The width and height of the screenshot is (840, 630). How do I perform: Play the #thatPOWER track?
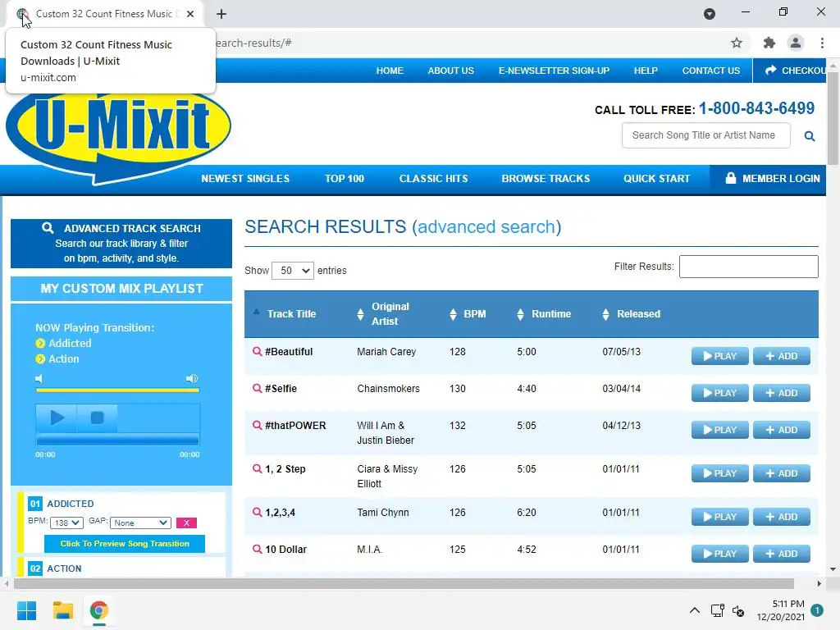pos(720,430)
